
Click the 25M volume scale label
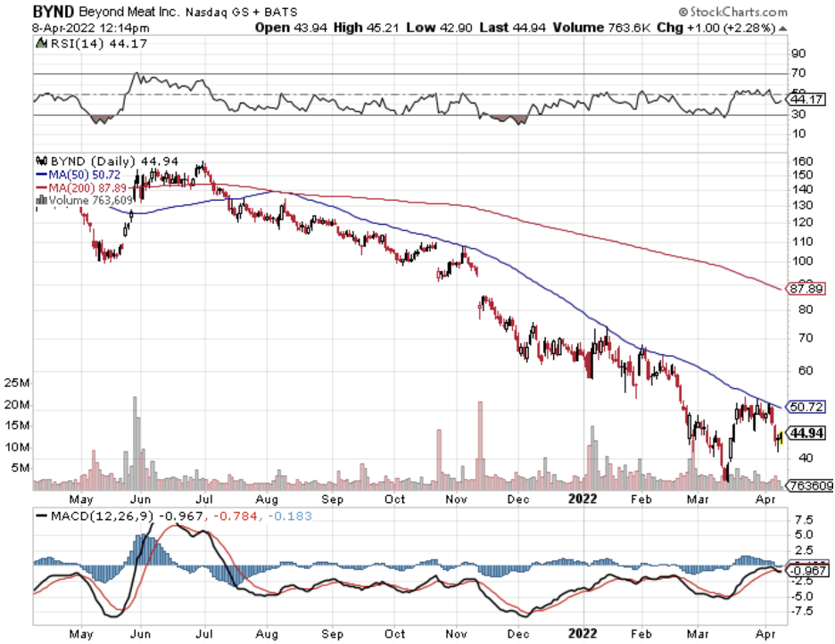point(18,383)
